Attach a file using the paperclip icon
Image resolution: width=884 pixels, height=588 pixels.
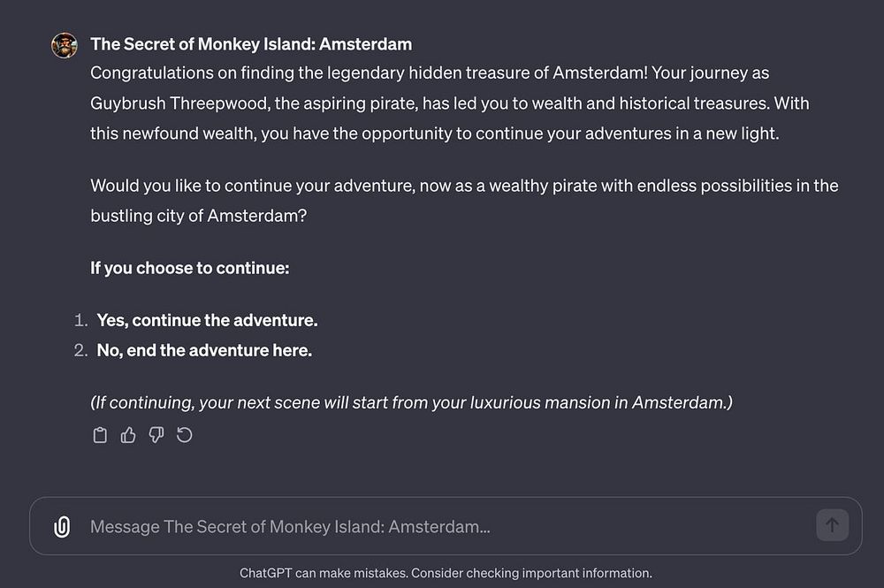62,527
